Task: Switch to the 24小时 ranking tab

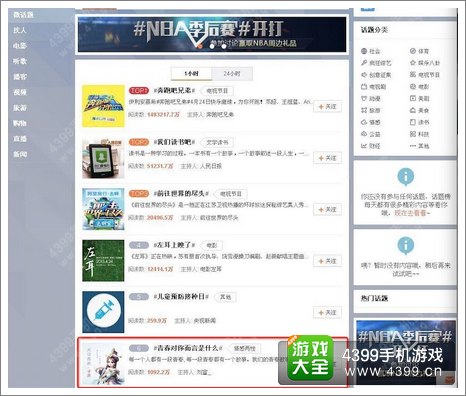Action: pyautogui.click(x=232, y=74)
